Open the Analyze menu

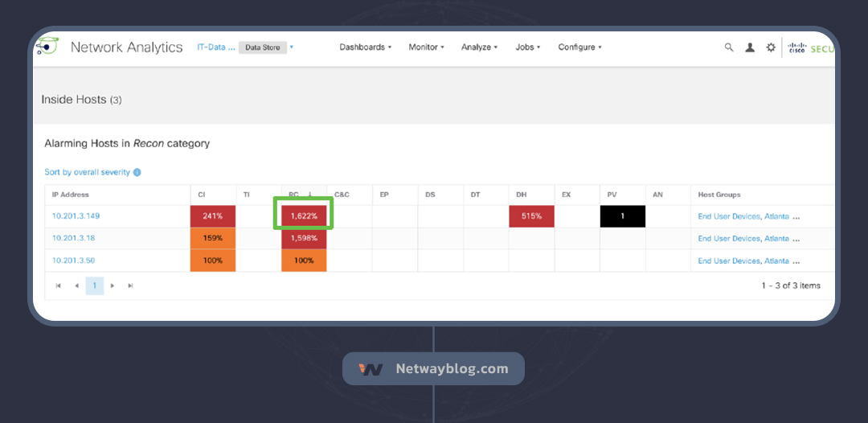point(479,47)
